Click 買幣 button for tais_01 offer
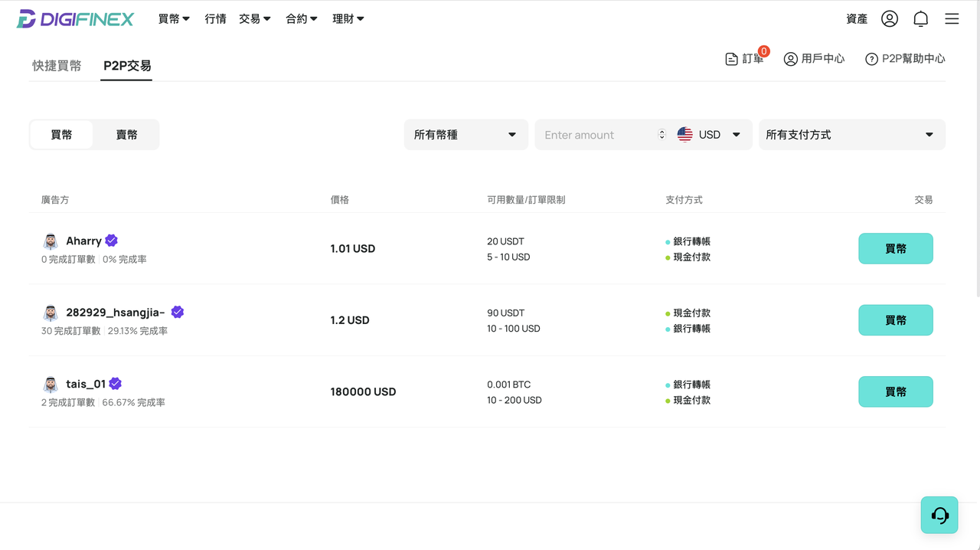This screenshot has height=550, width=980. point(896,391)
